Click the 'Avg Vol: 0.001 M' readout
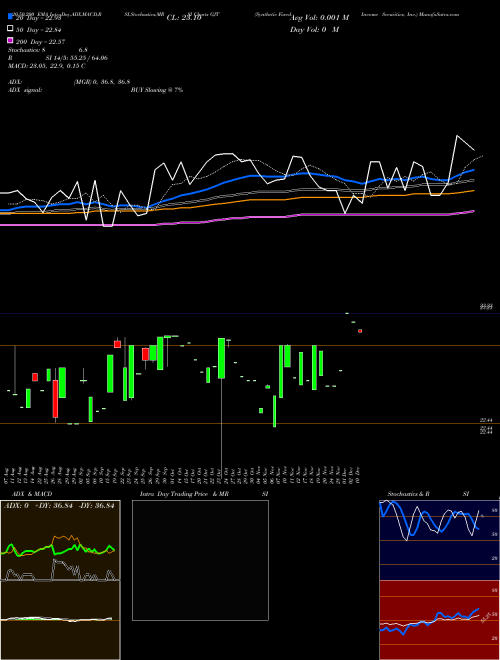The width and height of the screenshot is (500, 660). pyautogui.click(x=320, y=18)
